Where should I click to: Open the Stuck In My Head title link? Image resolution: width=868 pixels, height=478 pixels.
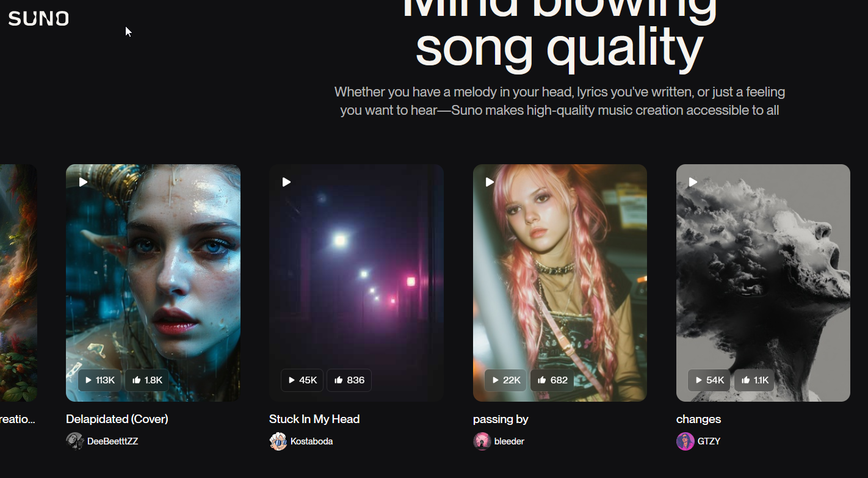[x=314, y=419]
